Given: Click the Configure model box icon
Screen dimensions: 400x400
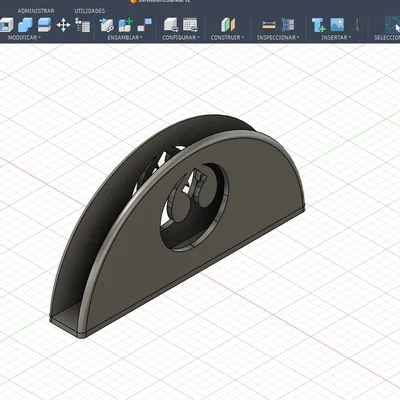Looking at the screenshot, I should click(x=171, y=25).
